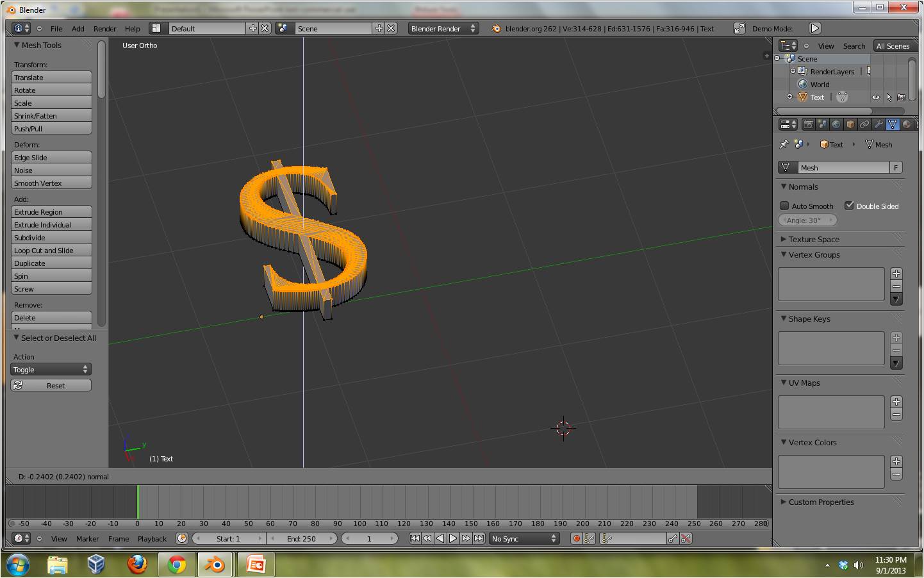
Task: Click the Blender logo in the header
Action: pos(496,28)
